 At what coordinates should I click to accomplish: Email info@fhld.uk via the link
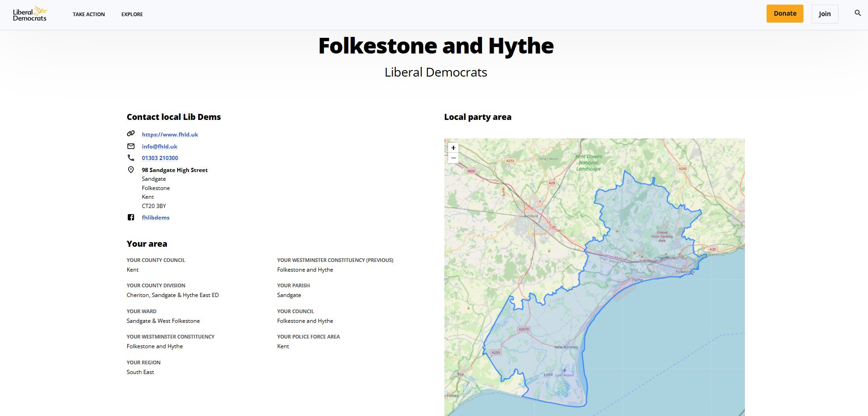pyautogui.click(x=159, y=147)
